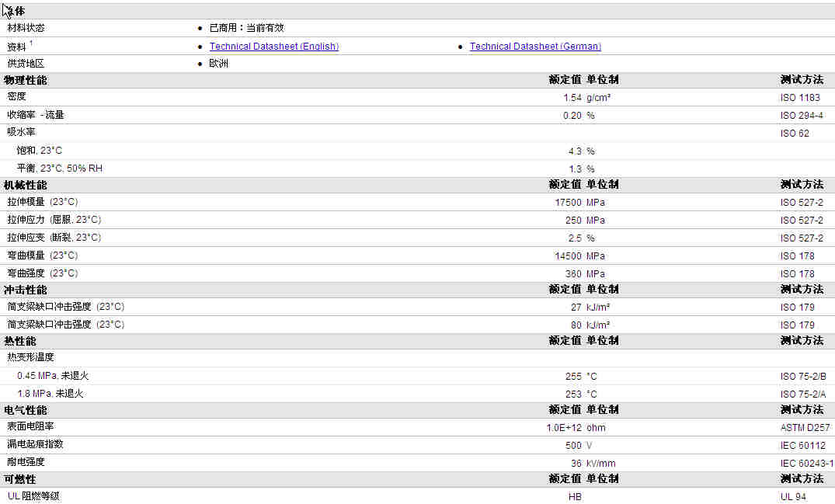This screenshot has height=504, width=835.
Task: Select the 弯曲强度 (23°C) row label
Action: [x=43, y=273]
